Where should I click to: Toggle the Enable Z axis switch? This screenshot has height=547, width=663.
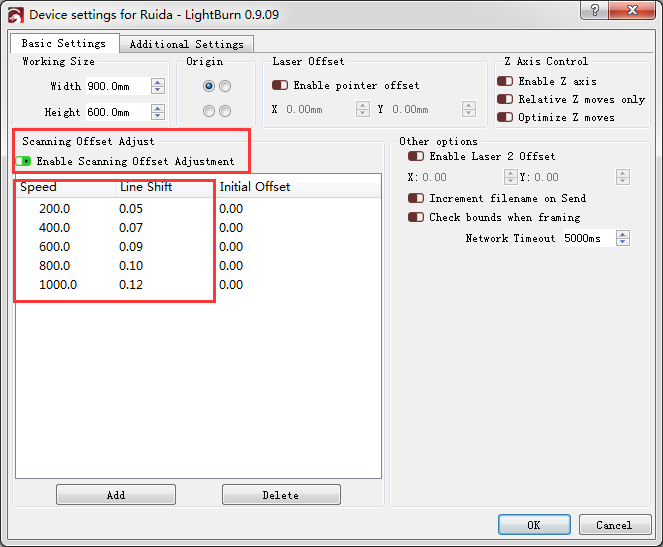505,81
